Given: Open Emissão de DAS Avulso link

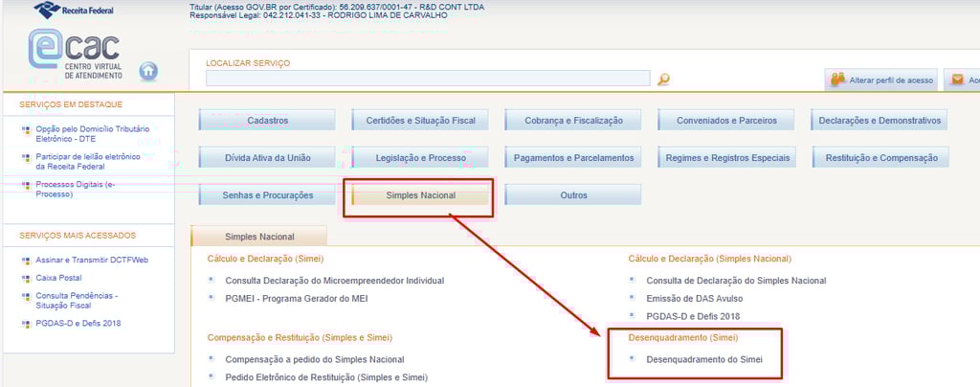Looking at the screenshot, I should (693, 298).
